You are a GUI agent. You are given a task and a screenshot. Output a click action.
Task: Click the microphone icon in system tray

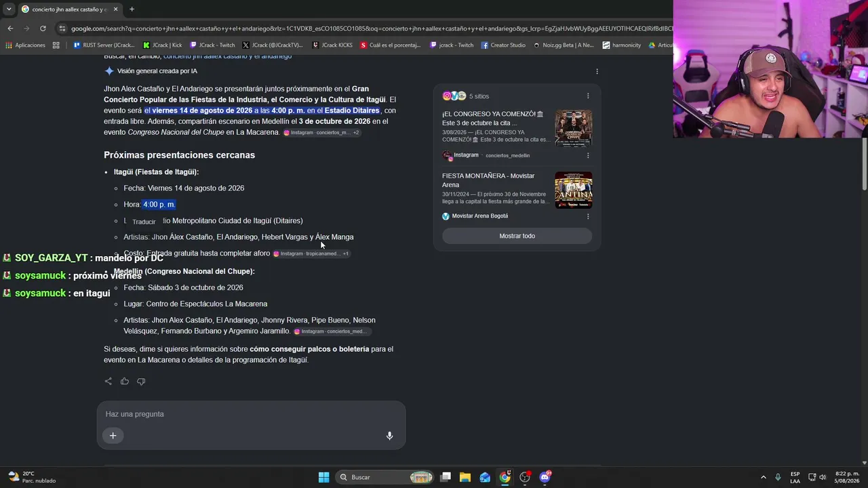pos(778,477)
